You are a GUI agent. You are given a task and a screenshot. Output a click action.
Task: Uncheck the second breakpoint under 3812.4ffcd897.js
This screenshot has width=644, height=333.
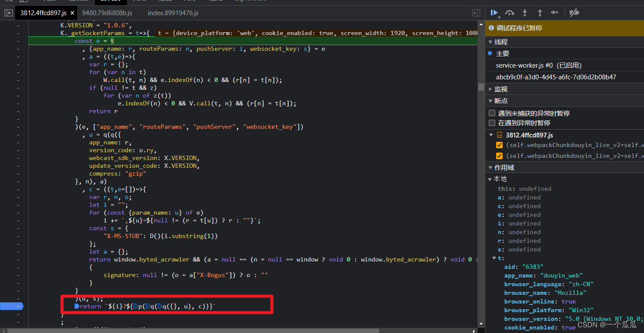pyautogui.click(x=499, y=156)
